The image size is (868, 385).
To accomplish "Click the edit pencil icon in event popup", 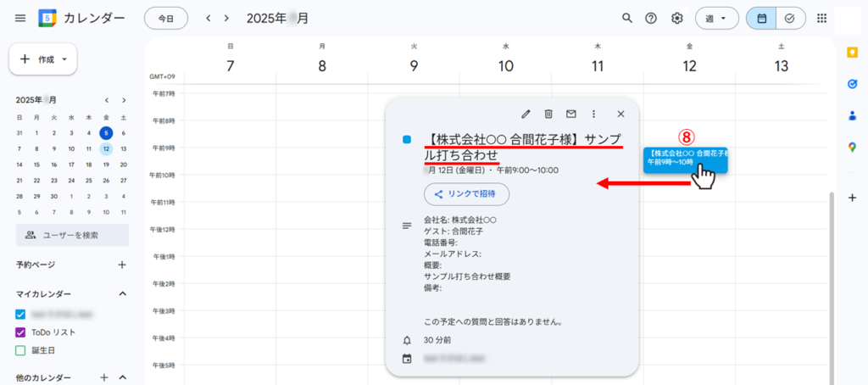I will click(526, 114).
